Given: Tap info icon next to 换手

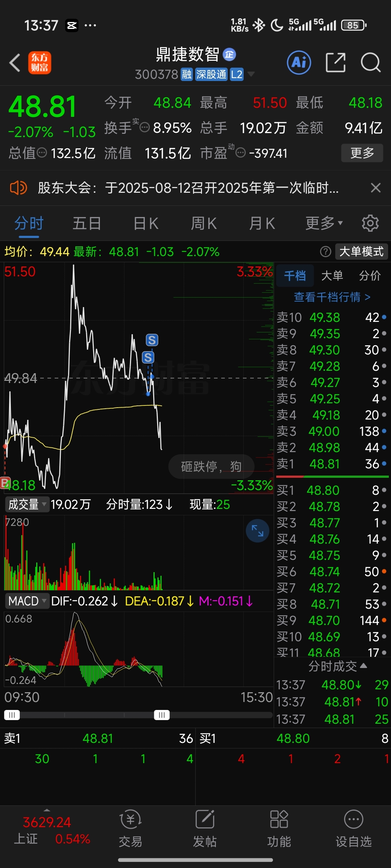Looking at the screenshot, I should [x=145, y=128].
